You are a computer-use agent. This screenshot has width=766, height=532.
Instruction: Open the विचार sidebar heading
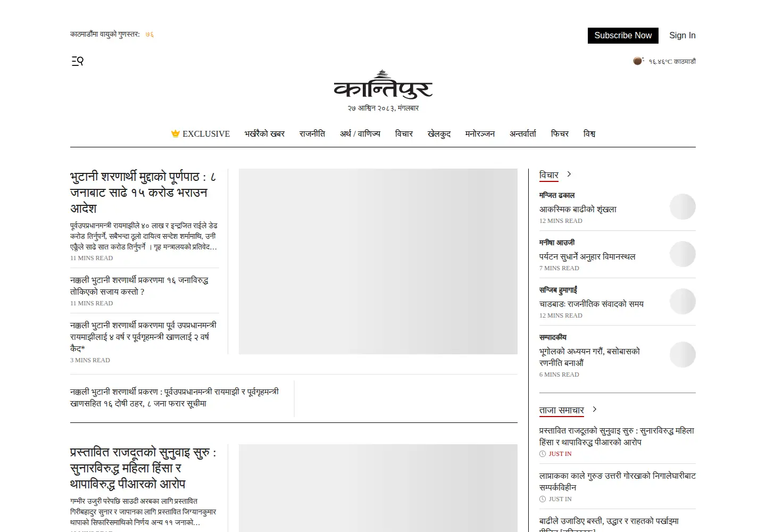pos(549,174)
